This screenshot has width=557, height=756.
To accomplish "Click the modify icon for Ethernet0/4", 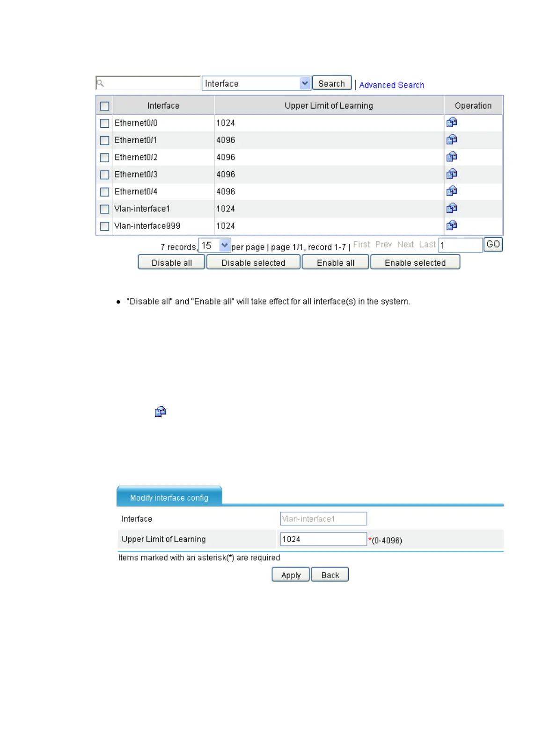I will click(x=452, y=191).
